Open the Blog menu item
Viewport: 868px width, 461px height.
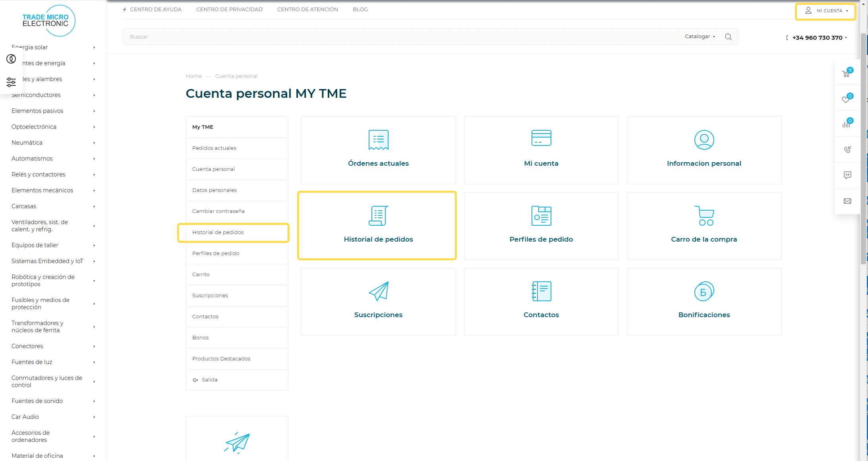click(x=360, y=10)
